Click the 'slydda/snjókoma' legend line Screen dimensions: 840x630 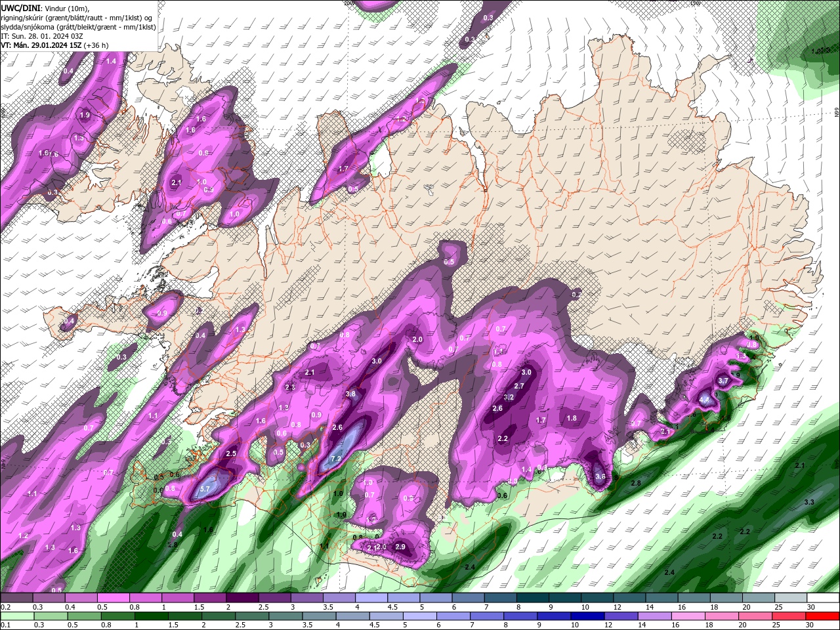(78, 26)
